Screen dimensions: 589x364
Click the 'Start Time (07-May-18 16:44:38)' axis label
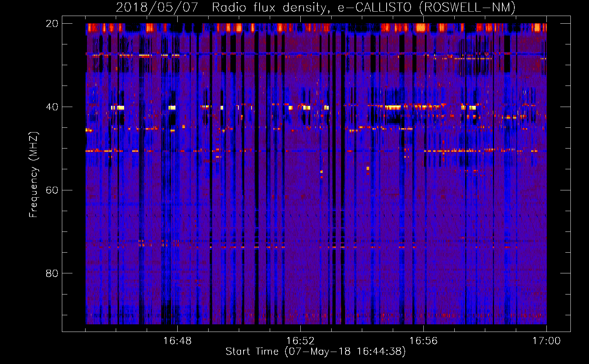(316, 352)
